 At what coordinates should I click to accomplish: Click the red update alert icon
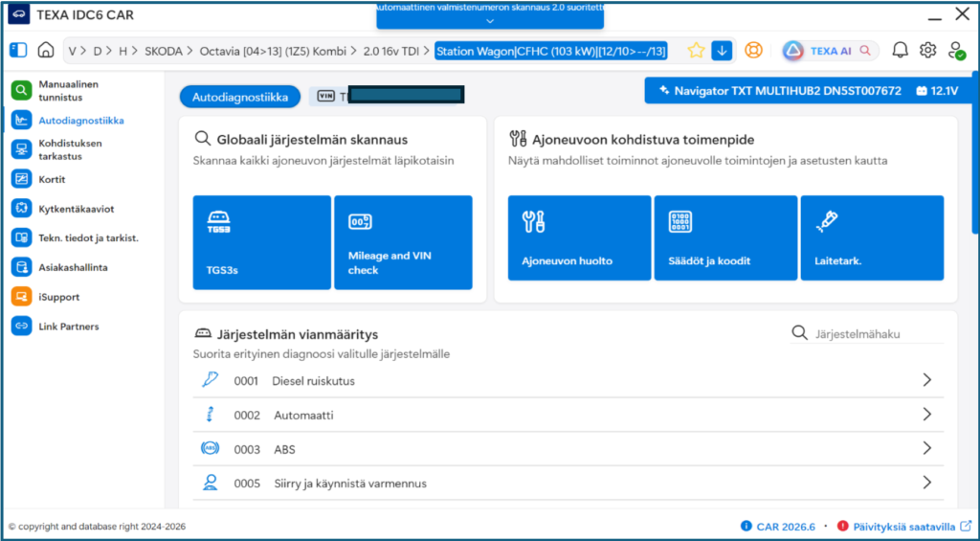coord(842,526)
